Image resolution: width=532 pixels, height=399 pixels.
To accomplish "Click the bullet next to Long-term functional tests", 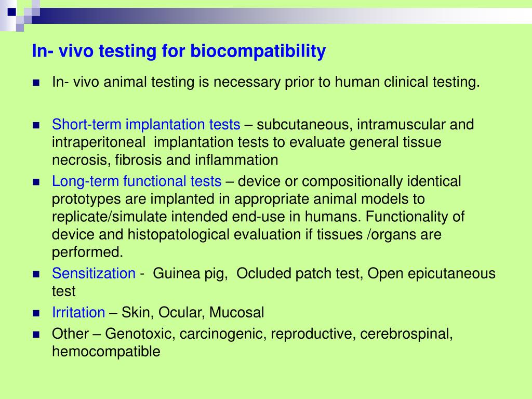I will (x=36, y=182).
